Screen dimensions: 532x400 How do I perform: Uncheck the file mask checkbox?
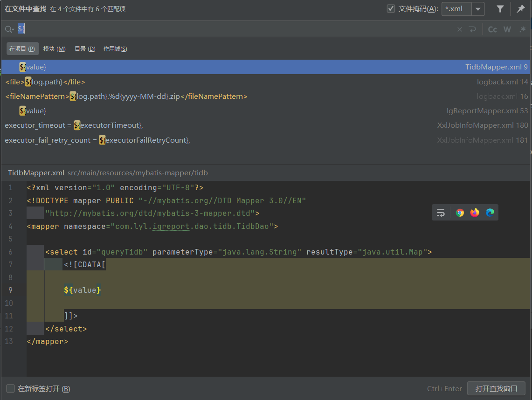pyautogui.click(x=391, y=9)
